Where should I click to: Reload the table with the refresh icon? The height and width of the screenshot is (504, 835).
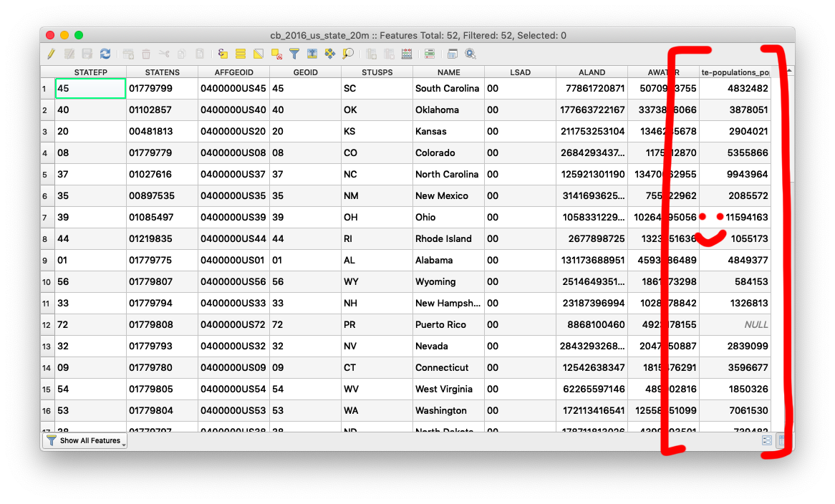(105, 54)
